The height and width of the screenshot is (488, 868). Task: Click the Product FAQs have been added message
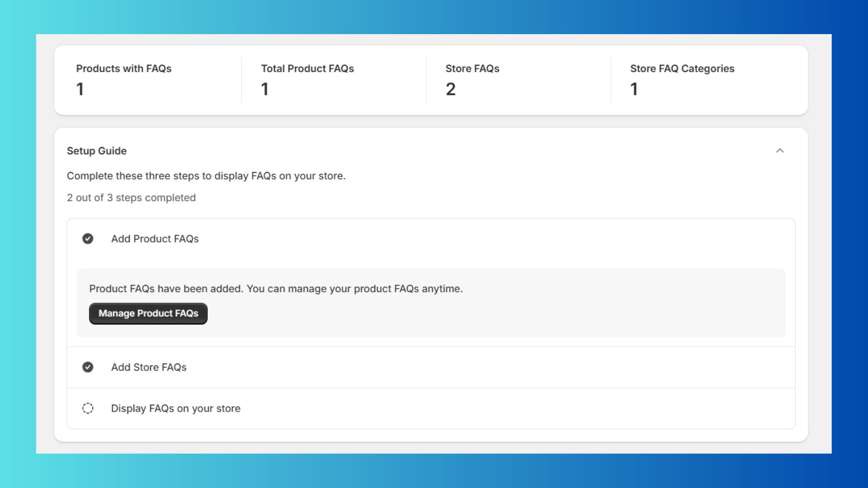[x=276, y=289]
